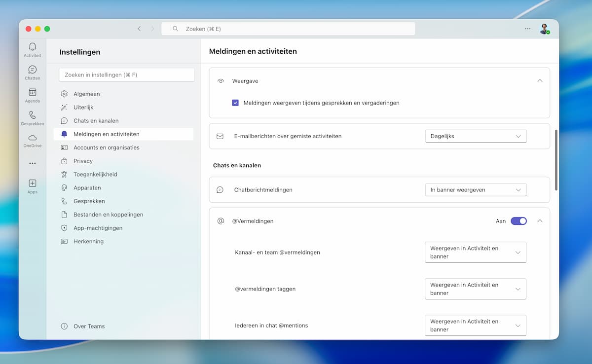Click the profile avatar picture
Viewport: 592px width, 364px height.
(x=544, y=29)
